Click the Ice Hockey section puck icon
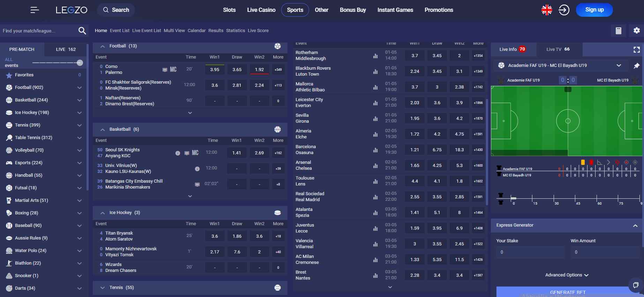 (x=278, y=213)
